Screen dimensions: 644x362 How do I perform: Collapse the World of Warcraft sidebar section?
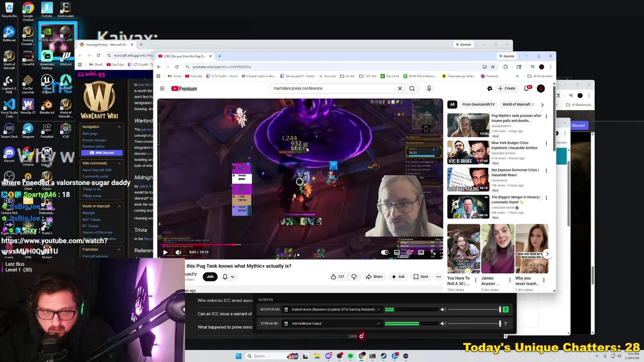[119, 206]
